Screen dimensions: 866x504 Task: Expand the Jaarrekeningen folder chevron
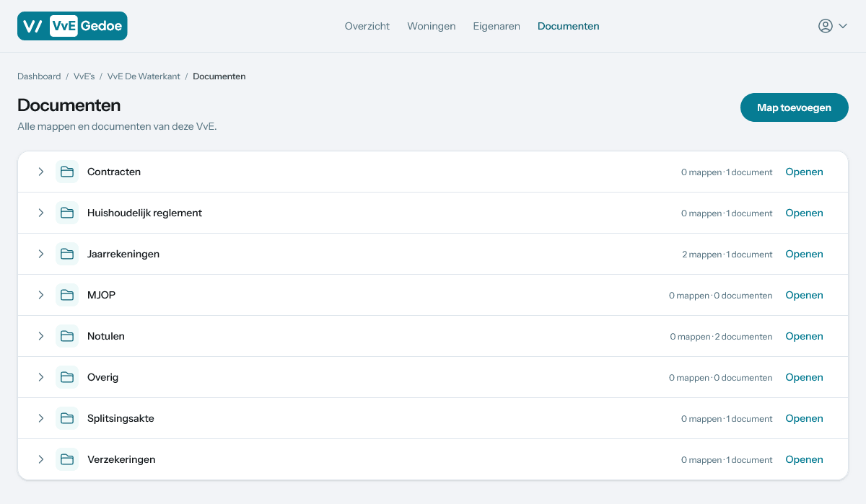coord(41,254)
